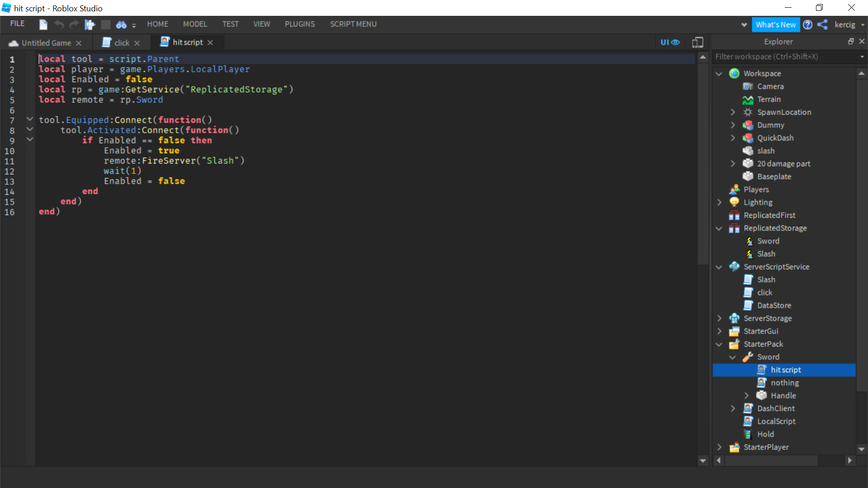Open the VIEW ribbon tab

(x=261, y=24)
